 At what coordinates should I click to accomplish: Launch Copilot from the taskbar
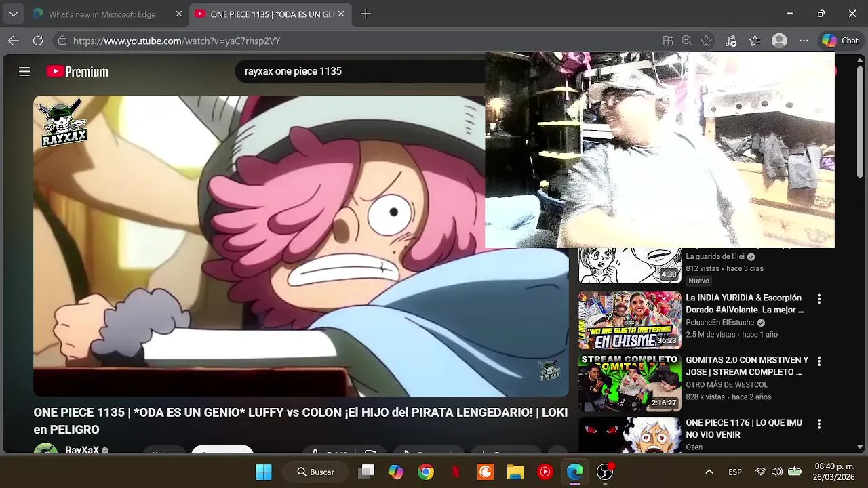click(x=396, y=472)
